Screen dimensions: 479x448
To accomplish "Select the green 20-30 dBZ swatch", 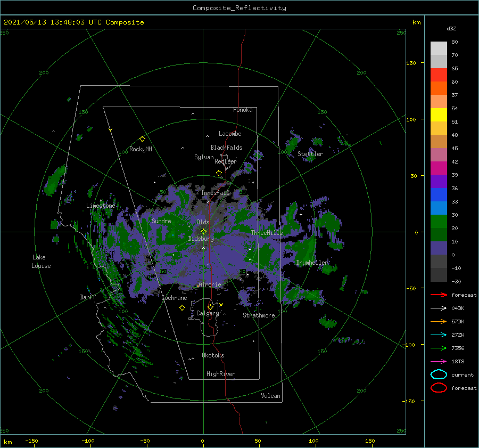I will [439, 221].
